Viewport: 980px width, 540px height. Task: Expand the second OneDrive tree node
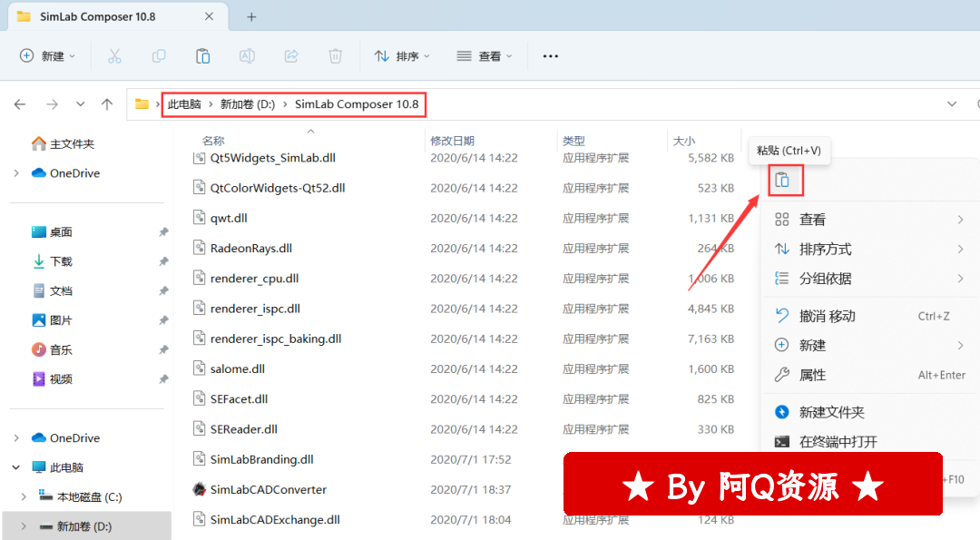[16, 438]
